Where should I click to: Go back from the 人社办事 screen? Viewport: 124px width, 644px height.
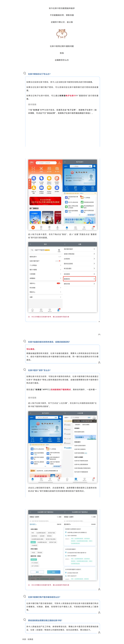[x=65, y=413]
